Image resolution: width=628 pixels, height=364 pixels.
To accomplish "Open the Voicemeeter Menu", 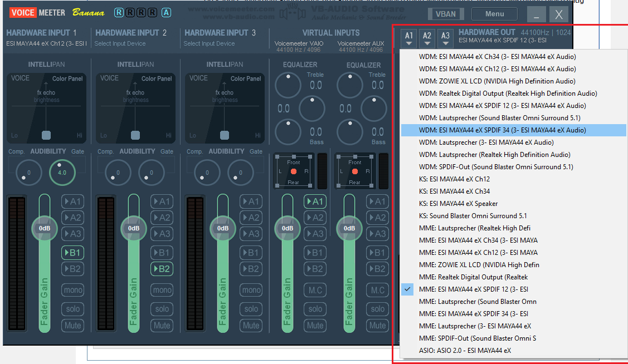I will tap(494, 14).
